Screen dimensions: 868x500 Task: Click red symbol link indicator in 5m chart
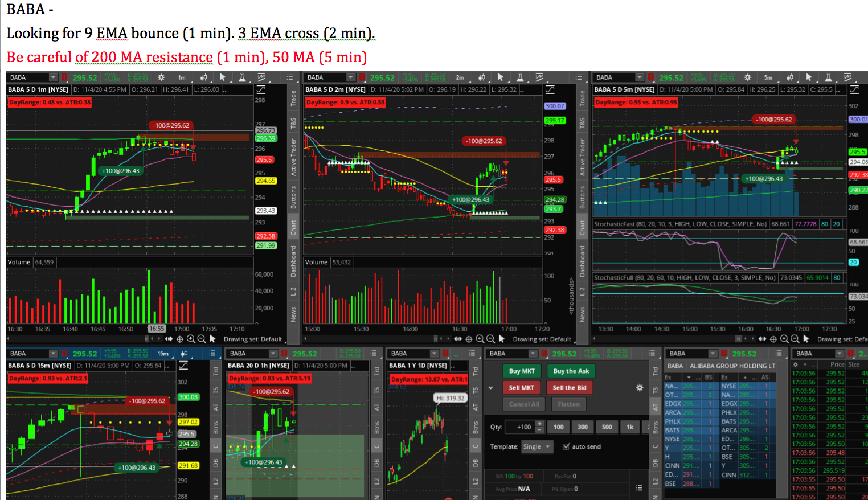point(650,77)
